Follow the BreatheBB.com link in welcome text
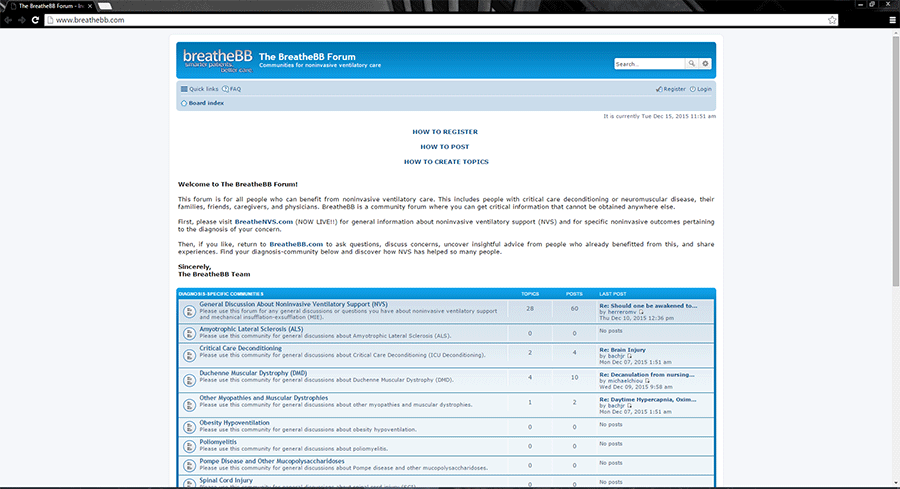This screenshot has width=900, height=489. (296, 244)
